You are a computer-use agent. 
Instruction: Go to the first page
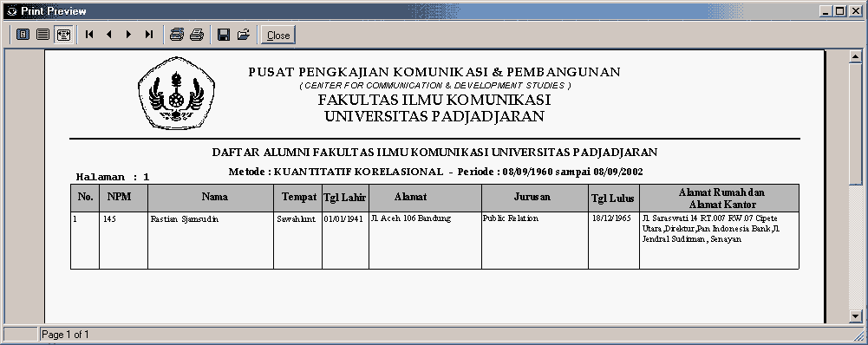coord(89,35)
